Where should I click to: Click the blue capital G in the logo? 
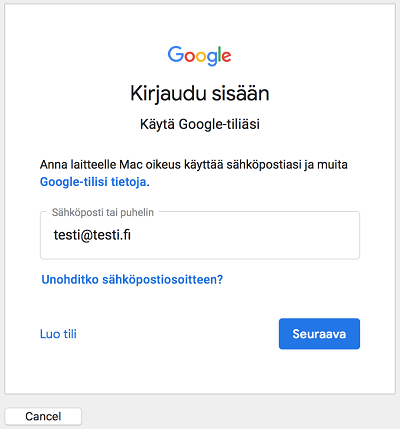click(x=176, y=54)
